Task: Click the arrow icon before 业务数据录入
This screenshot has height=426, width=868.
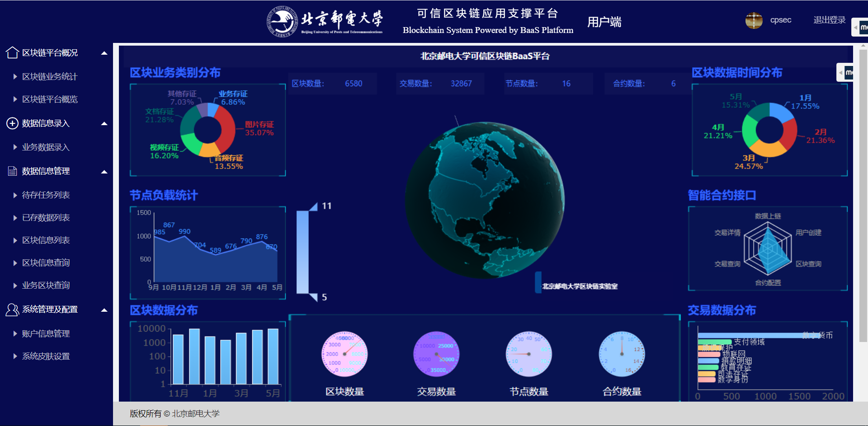Action: pyautogui.click(x=15, y=147)
